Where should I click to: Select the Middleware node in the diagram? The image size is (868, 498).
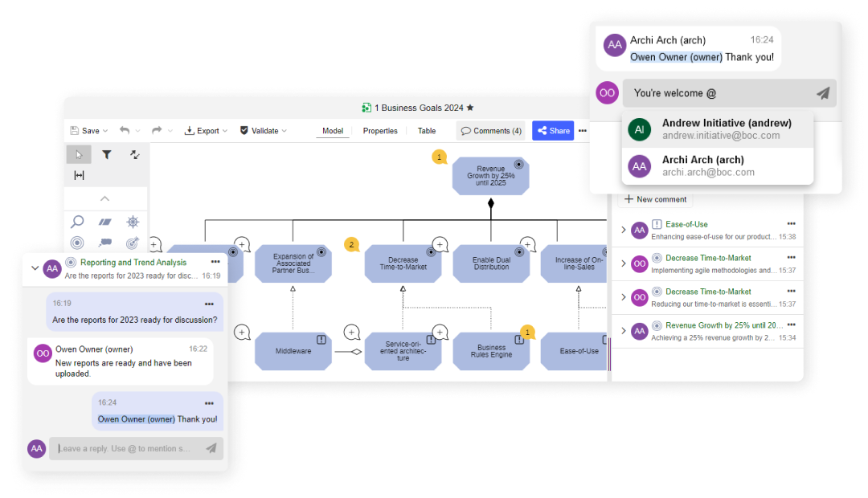pos(293,351)
